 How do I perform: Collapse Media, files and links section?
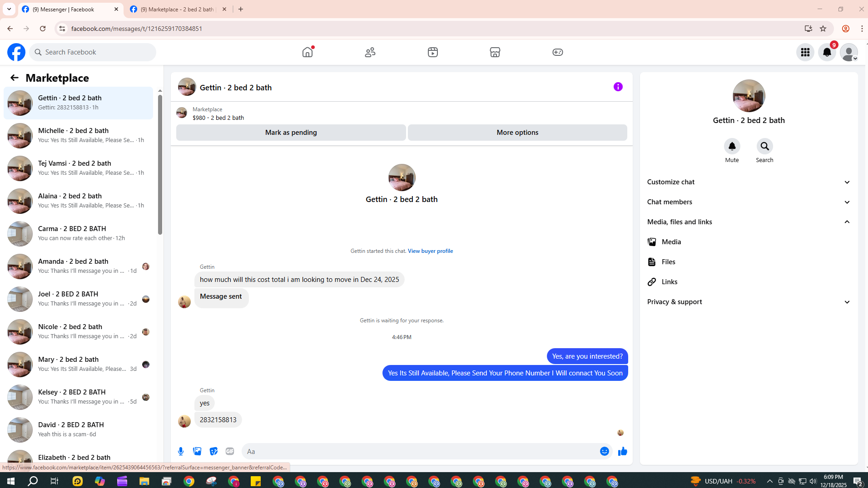point(749,222)
